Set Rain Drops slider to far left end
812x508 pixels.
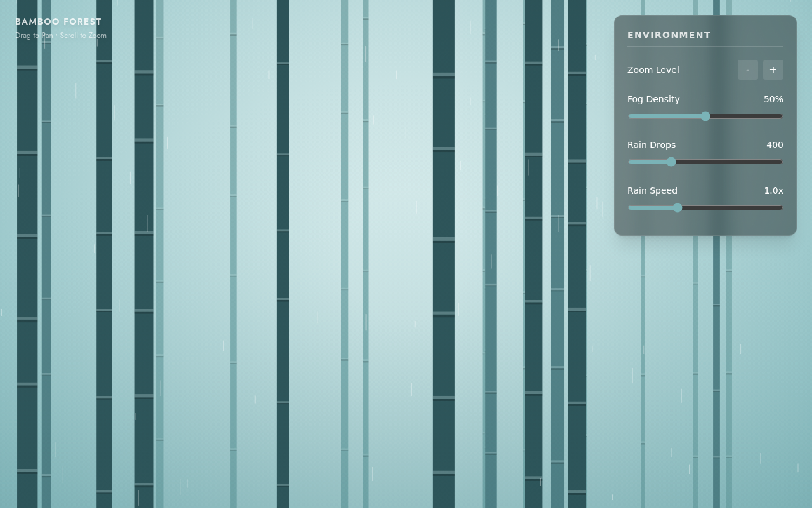[629, 162]
